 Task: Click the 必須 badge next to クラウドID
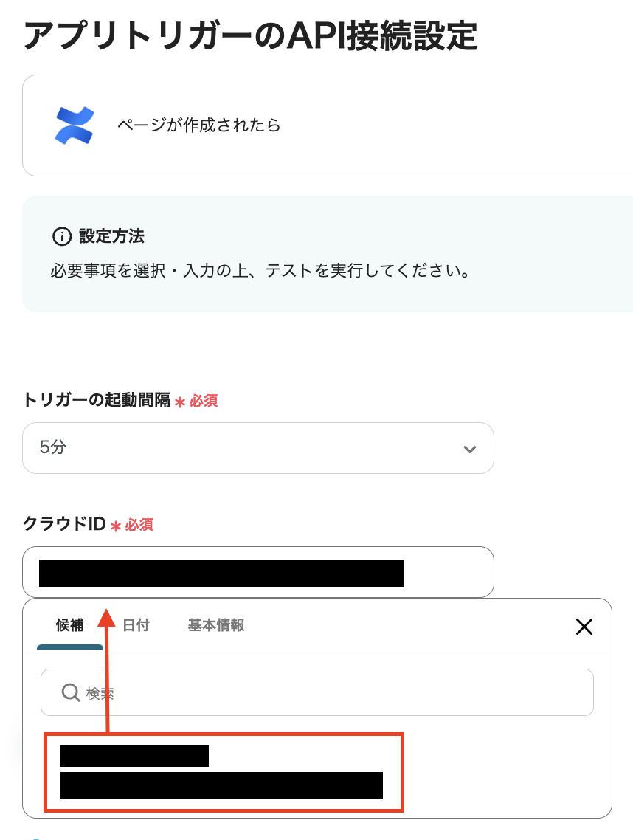[137, 525]
